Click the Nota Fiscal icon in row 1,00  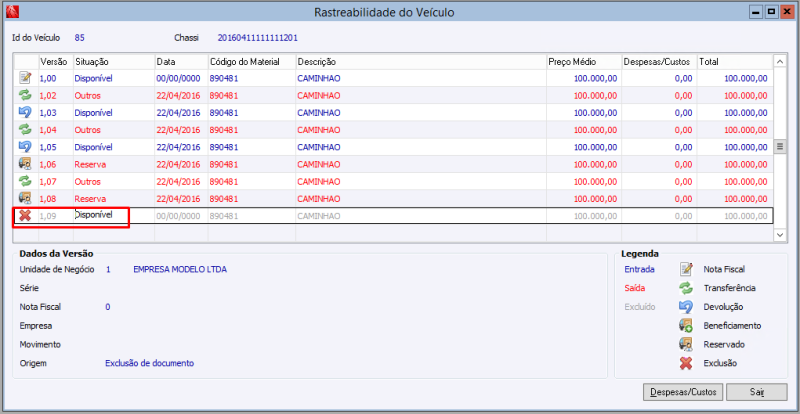[25, 78]
